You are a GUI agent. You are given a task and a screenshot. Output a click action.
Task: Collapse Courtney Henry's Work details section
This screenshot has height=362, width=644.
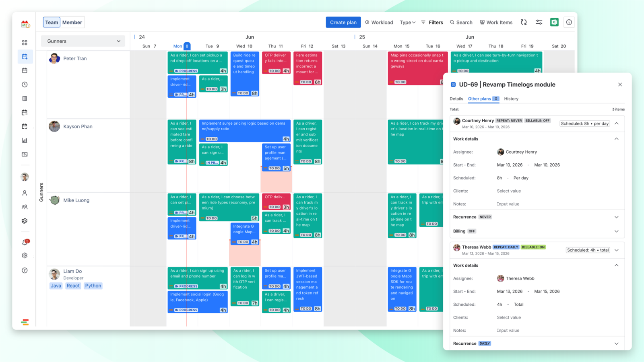[617, 139]
